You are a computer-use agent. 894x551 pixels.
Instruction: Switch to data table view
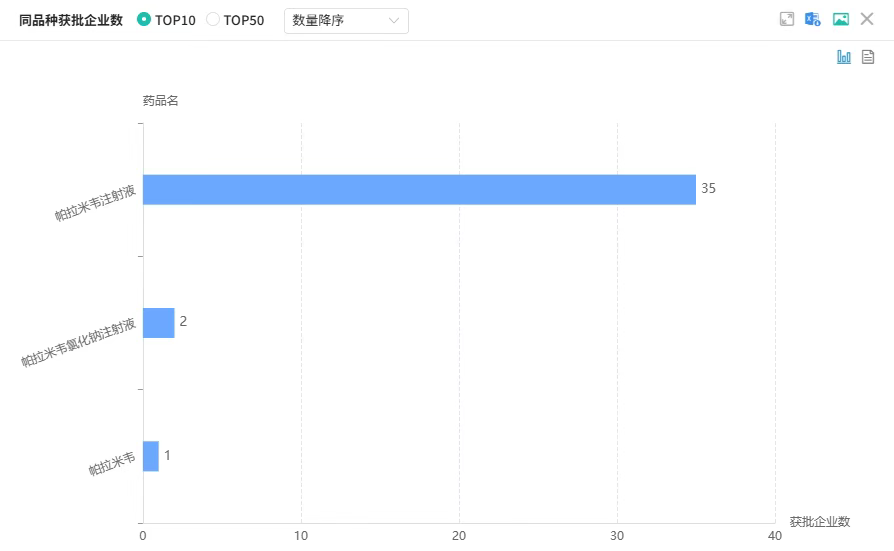tap(868, 58)
